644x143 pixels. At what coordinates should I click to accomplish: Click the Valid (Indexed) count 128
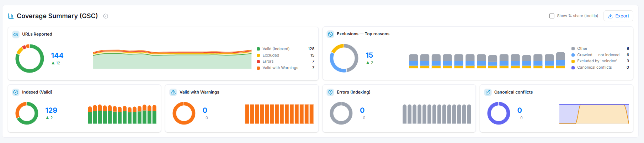[x=311, y=49]
